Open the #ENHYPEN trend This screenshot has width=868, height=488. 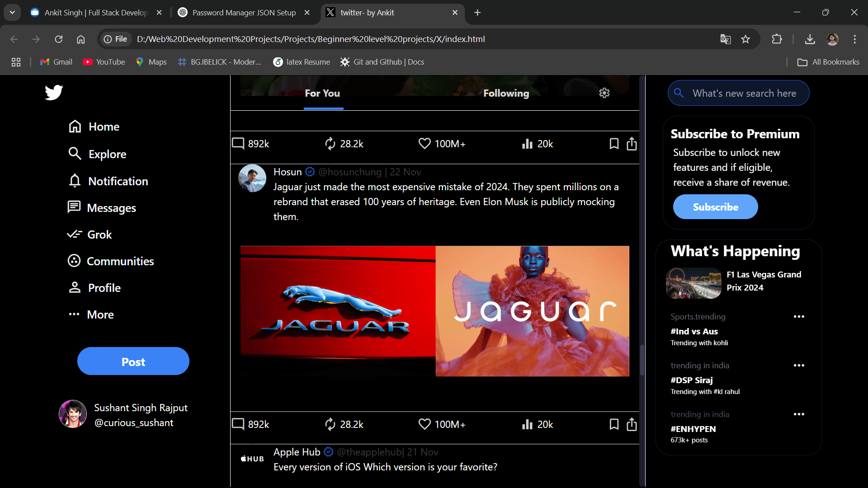pyautogui.click(x=693, y=429)
